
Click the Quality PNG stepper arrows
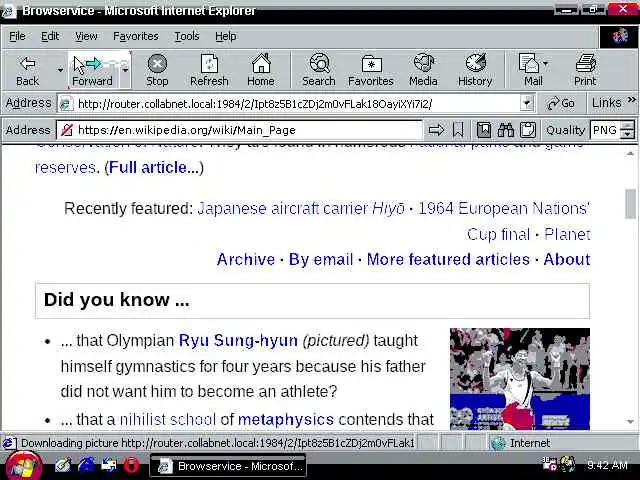coord(627,130)
